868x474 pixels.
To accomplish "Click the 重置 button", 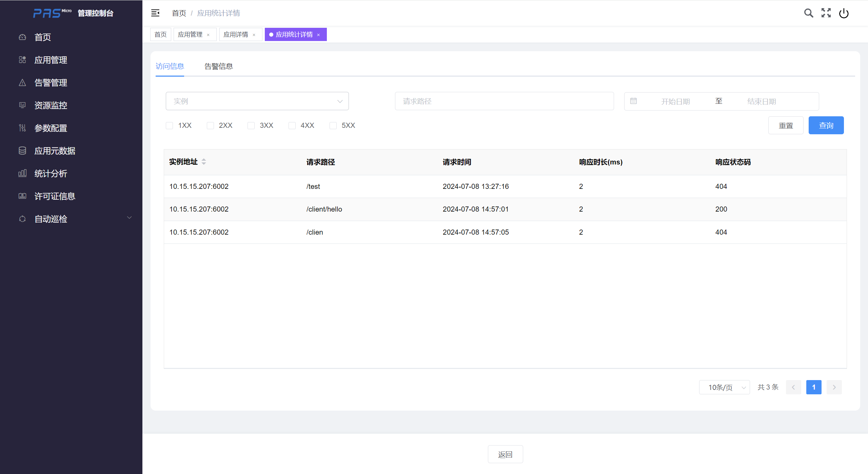I will (x=786, y=125).
